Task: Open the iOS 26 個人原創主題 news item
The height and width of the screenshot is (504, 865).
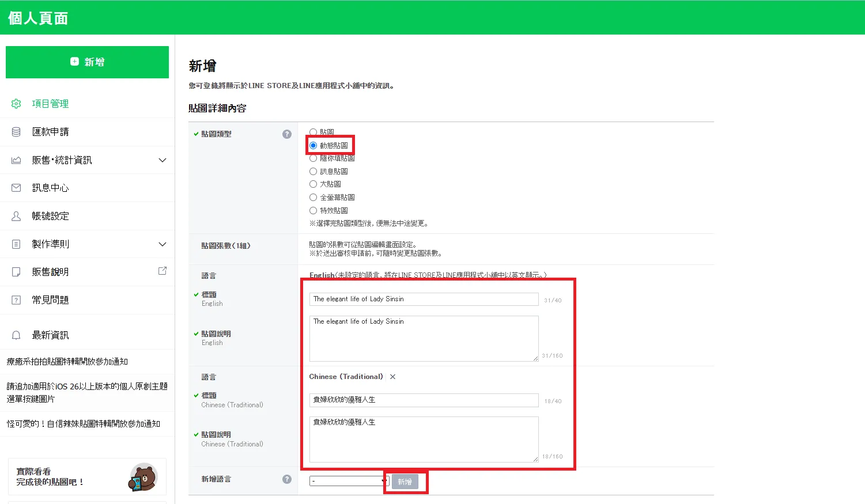Action: [x=87, y=392]
